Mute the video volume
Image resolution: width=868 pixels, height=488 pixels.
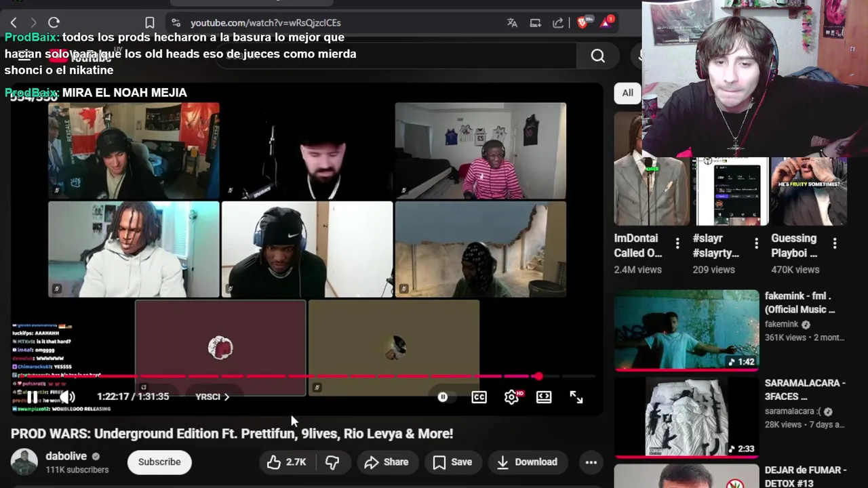(67, 397)
